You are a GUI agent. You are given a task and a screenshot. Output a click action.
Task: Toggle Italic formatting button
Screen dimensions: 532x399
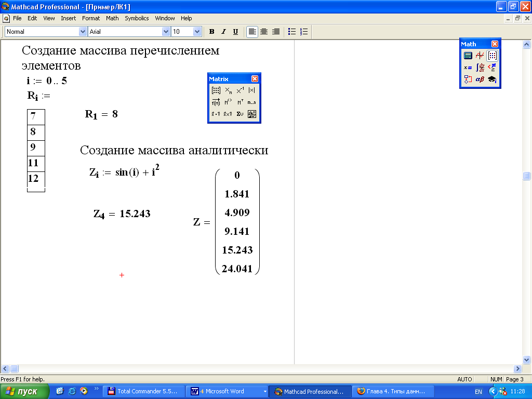point(223,32)
